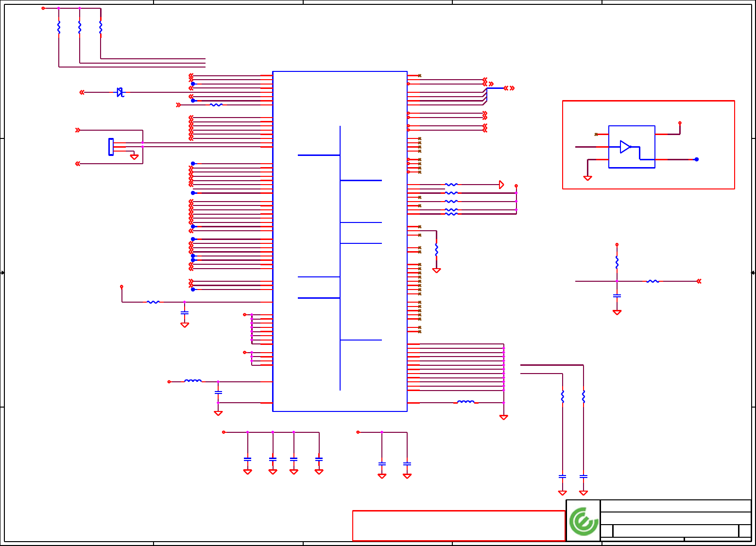756x546 pixels.
Task: Select the vertical resistor right of the chip
Action: coord(436,250)
